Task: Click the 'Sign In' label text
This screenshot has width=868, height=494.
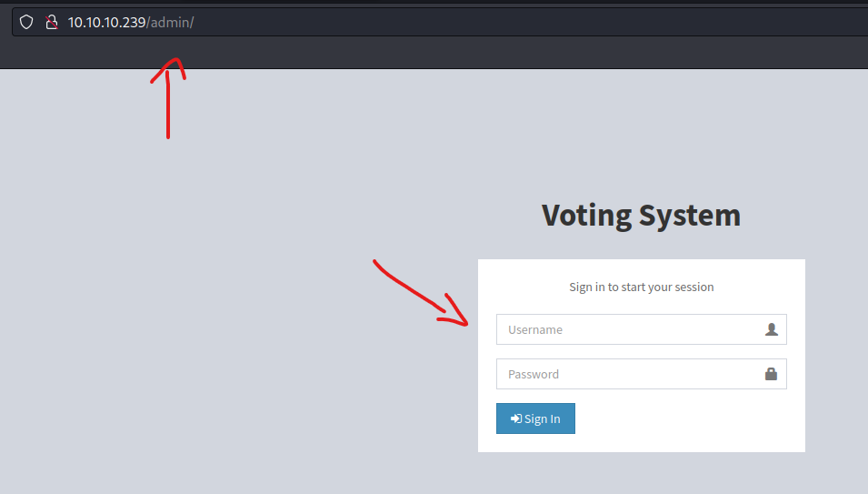Action: 542,419
